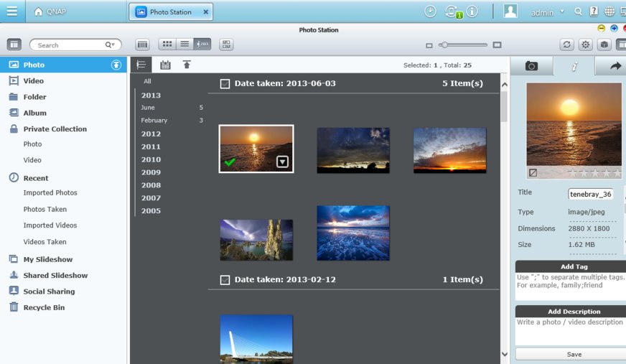Viewport: 626px width, 364px height.
Task: Switch to list view mode
Action: (184, 45)
